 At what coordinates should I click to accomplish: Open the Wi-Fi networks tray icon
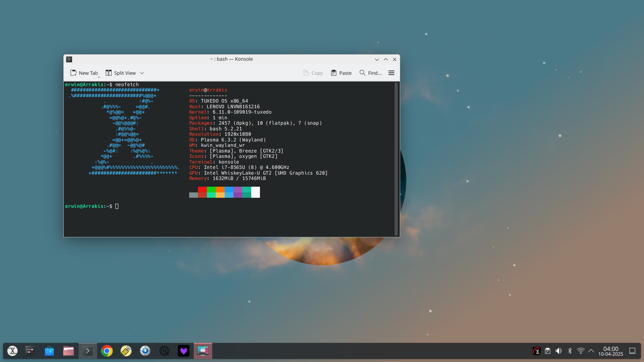tap(581, 351)
